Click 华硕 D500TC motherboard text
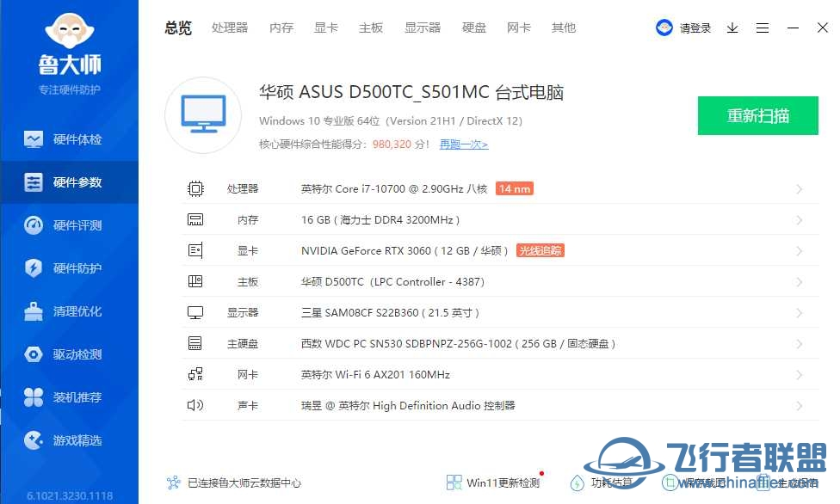The width and height of the screenshot is (840, 504). pyautogui.click(x=392, y=282)
